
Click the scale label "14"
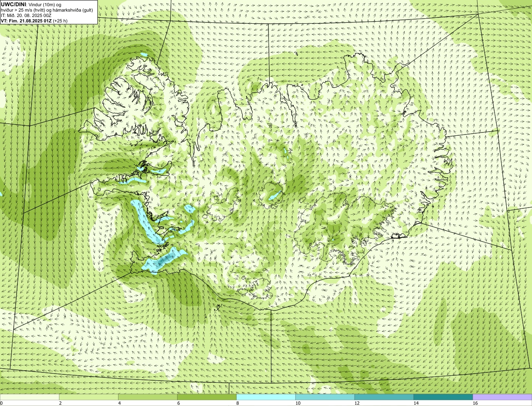[x=416, y=403]
